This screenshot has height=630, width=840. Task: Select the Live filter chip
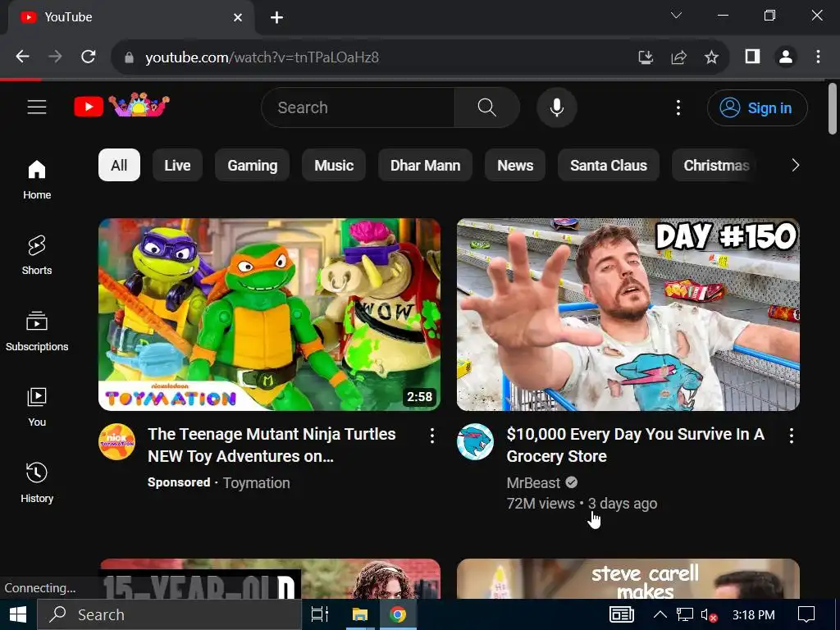point(177,165)
